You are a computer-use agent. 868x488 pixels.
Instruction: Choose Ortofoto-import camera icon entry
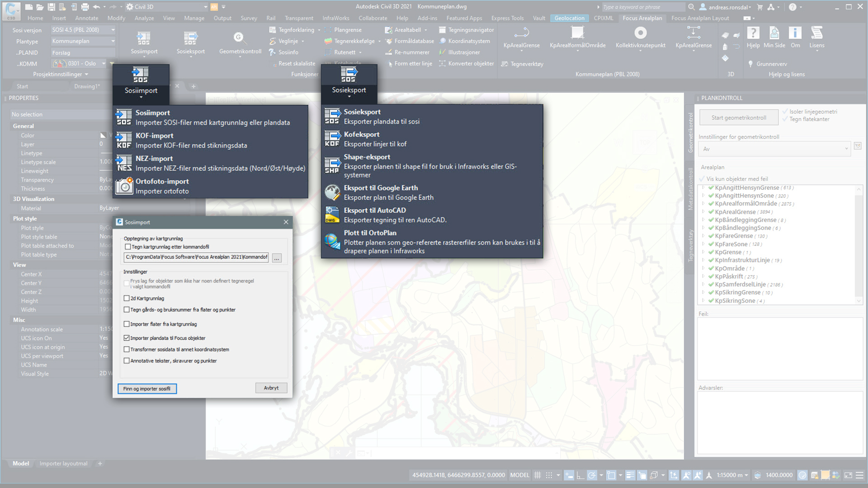click(x=211, y=186)
